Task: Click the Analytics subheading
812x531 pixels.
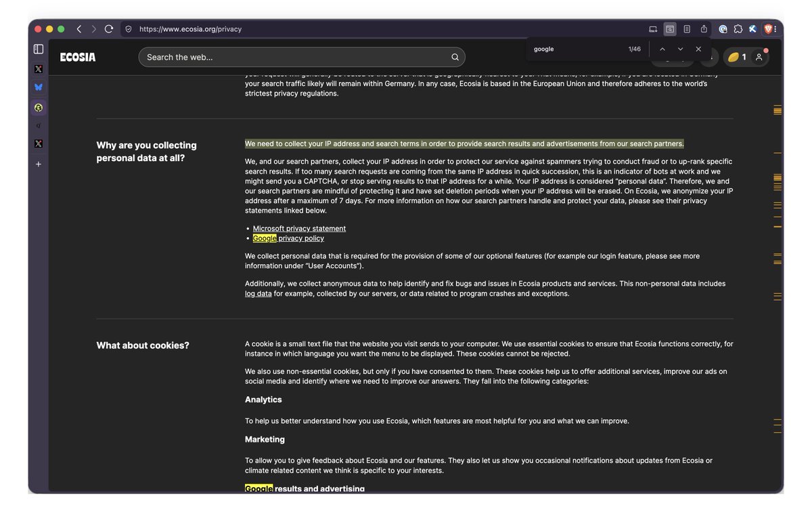Action: click(263, 400)
